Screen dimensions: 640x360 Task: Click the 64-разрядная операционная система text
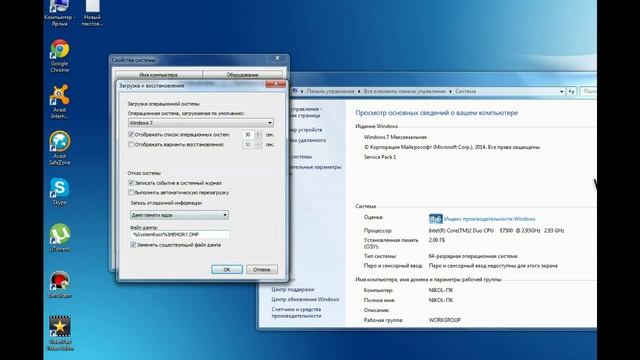473,256
